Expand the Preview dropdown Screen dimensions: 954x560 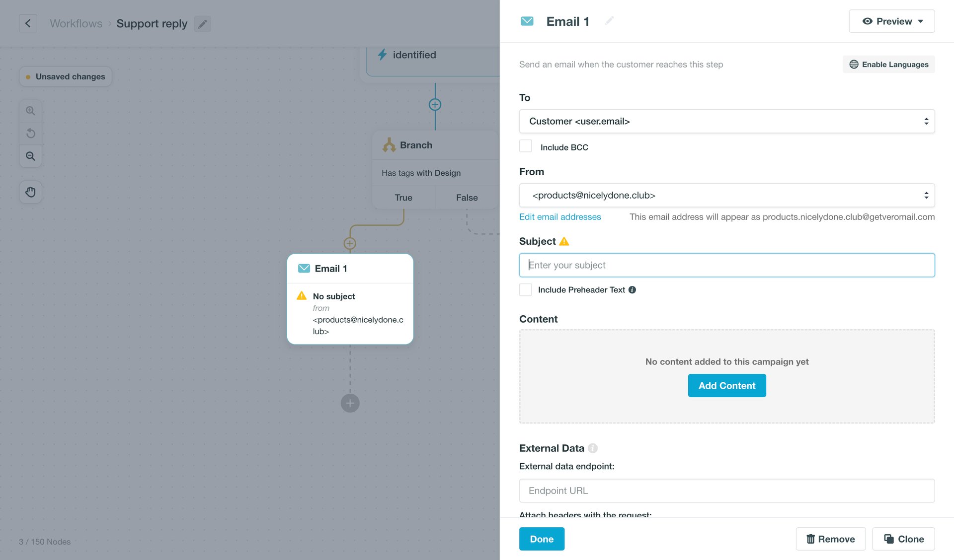[x=891, y=21]
